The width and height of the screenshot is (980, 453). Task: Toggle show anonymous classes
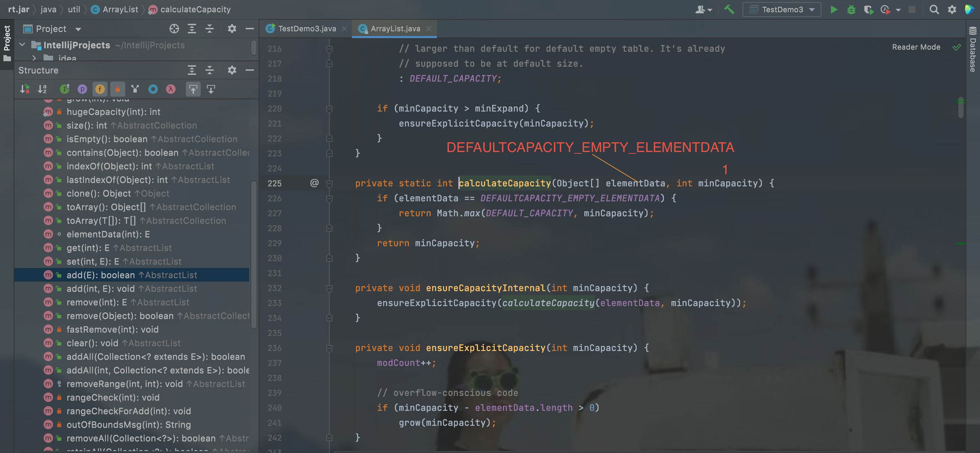tap(153, 89)
